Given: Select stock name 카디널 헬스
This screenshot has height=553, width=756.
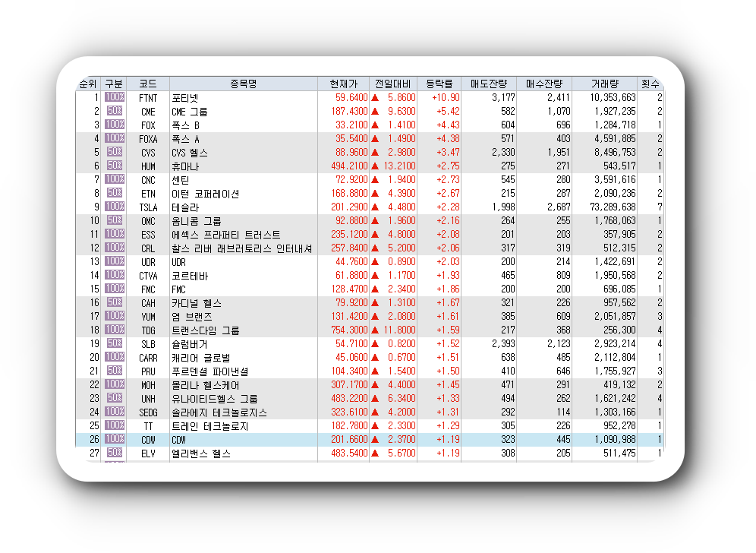Looking at the screenshot, I should [197, 303].
